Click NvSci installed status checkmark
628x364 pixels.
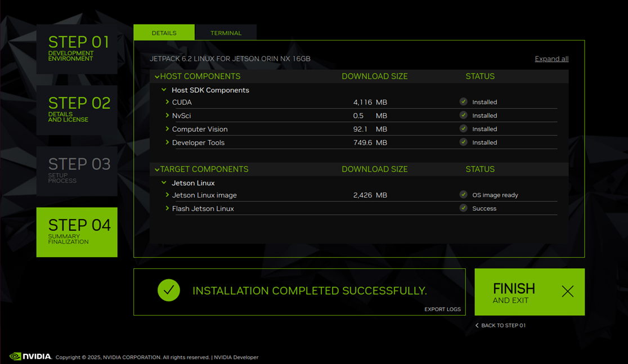click(463, 115)
